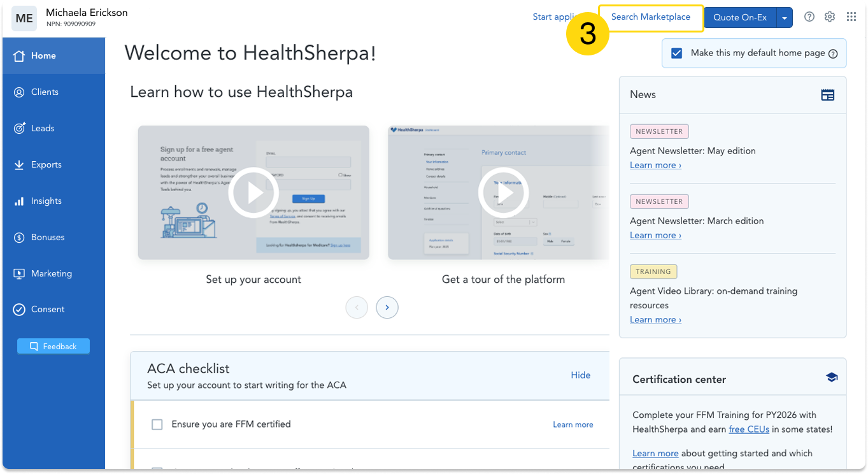The height and width of the screenshot is (474, 868).
Task: Click the 'Set up your account' caption
Action: 253,280
